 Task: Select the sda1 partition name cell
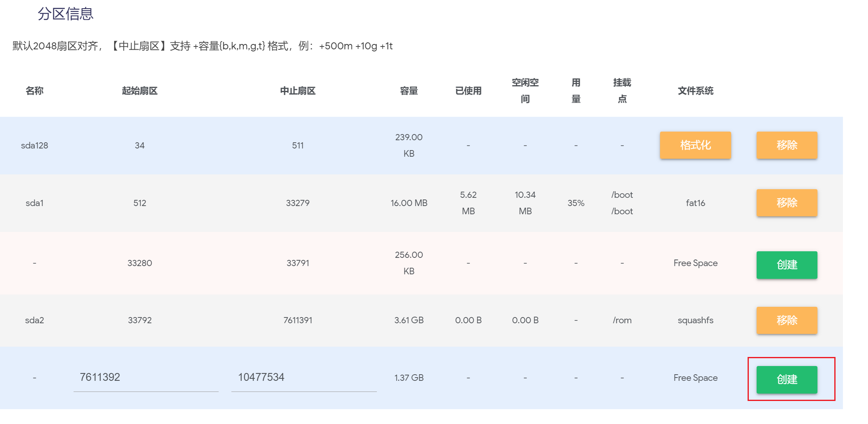[x=35, y=203]
